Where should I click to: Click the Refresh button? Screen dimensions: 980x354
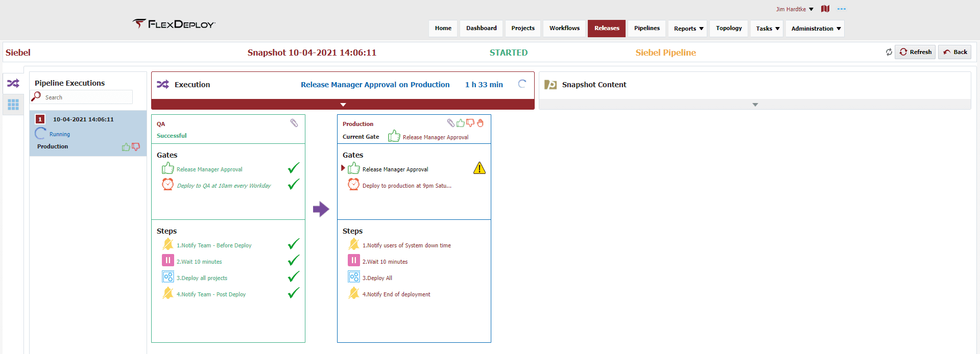(916, 52)
